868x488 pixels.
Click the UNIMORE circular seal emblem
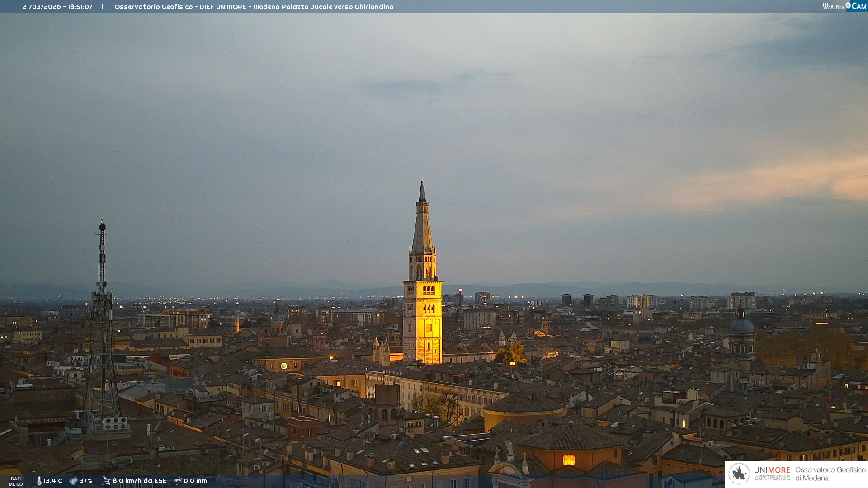[x=739, y=474]
